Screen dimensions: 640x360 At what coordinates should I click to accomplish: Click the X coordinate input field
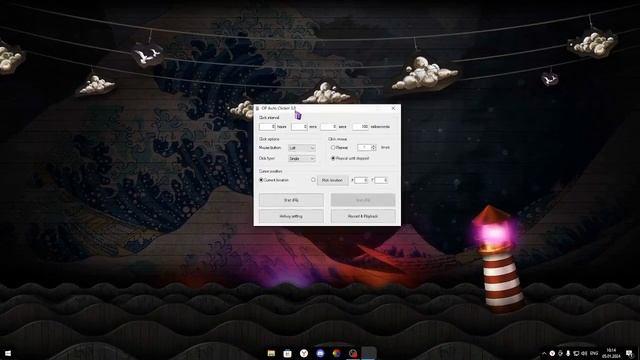point(361,180)
